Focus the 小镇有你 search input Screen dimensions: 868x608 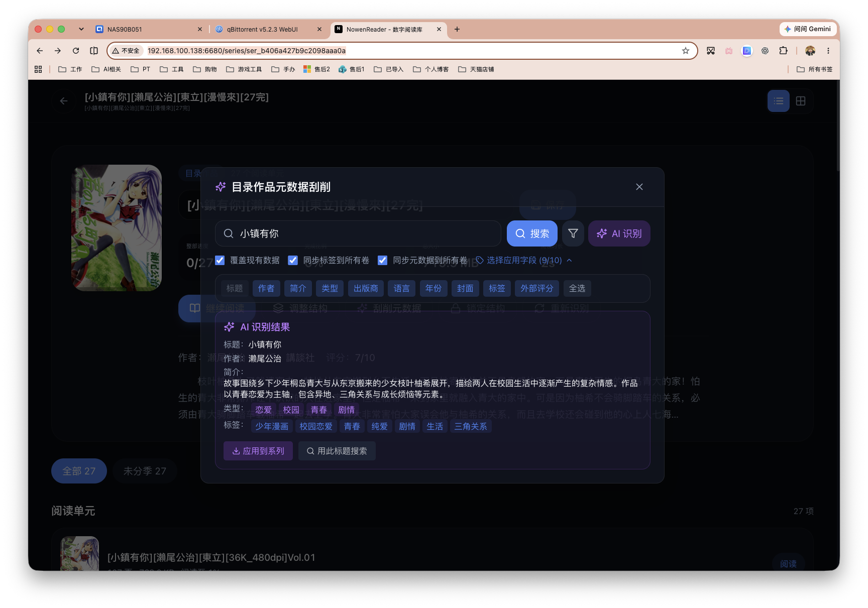click(x=358, y=233)
